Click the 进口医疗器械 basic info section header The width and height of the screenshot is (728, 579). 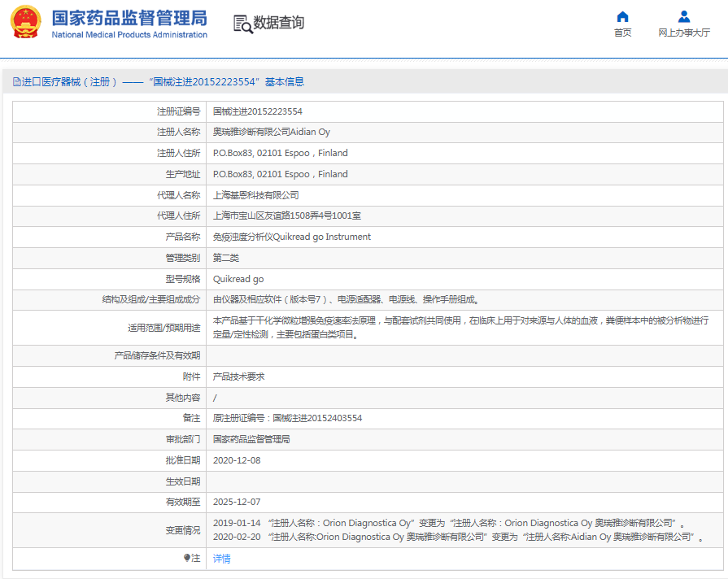163,82
